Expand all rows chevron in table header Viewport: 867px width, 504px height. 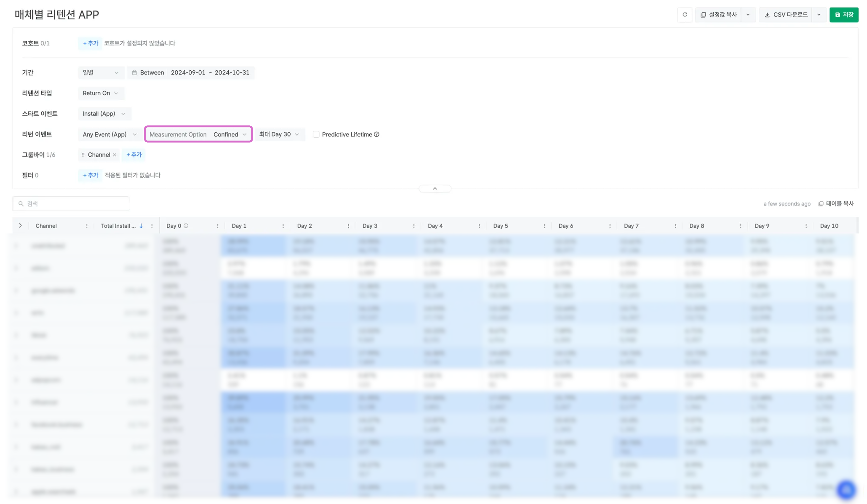20,226
